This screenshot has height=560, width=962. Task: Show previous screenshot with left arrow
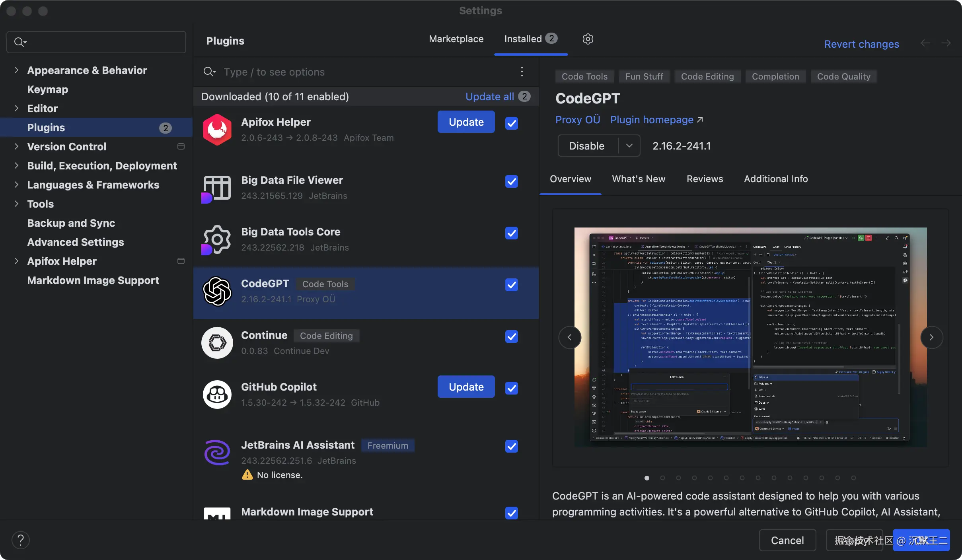point(570,337)
